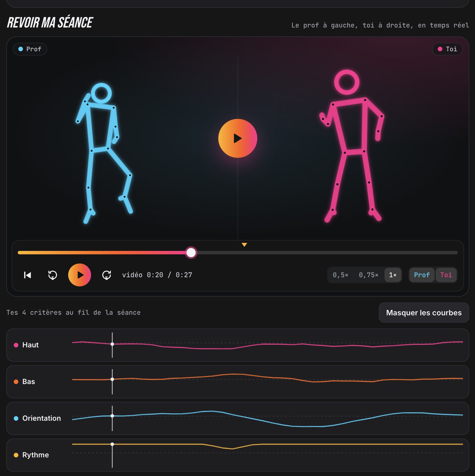Screen dimensions: 475x476
Task: Click the Haut curve playhead dot
Action: pos(112,344)
